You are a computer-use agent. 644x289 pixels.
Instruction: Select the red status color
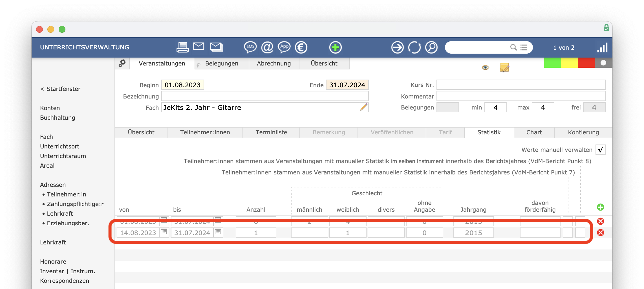point(586,62)
